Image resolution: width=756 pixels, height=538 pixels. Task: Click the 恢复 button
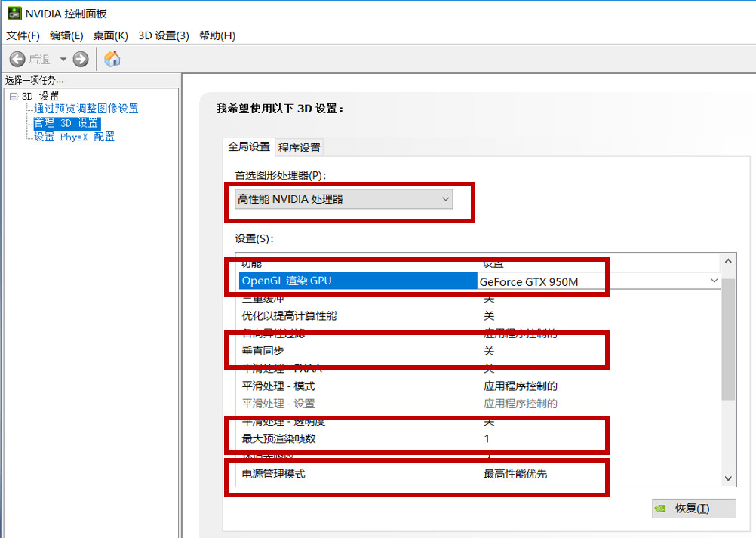[694, 508]
